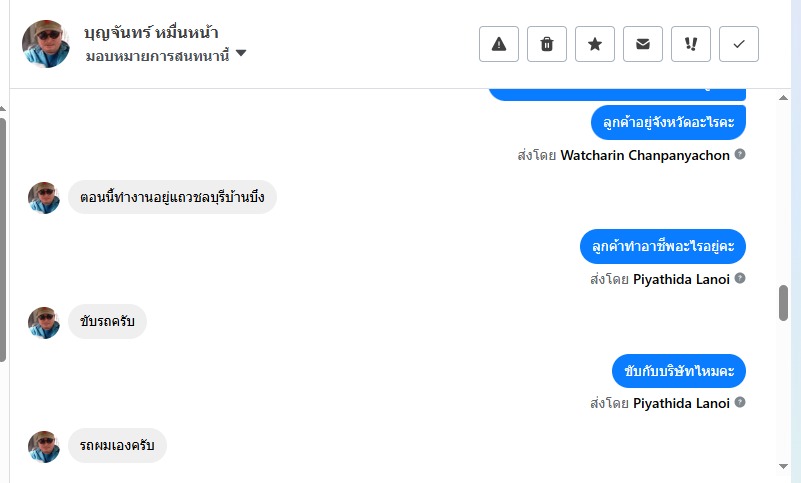This screenshot has height=483, width=801.
Task: Click the envelope mark unread icon
Action: [643, 44]
